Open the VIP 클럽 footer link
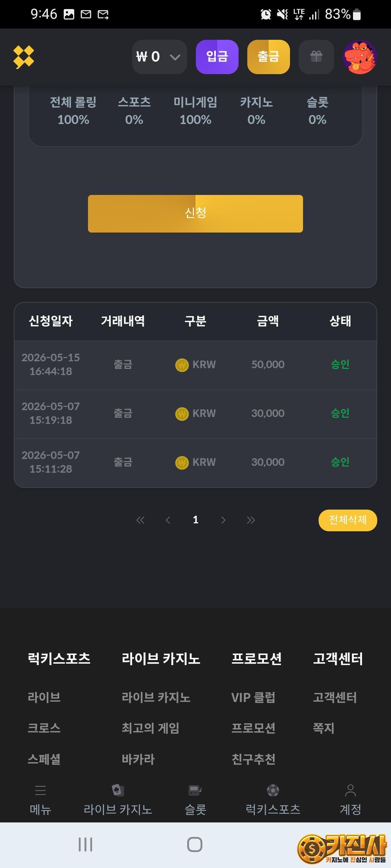This screenshot has height=868, width=391. point(253,697)
